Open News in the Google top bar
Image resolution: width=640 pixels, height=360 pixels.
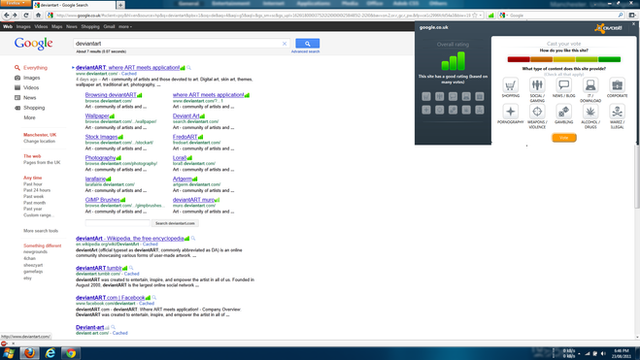[71, 27]
